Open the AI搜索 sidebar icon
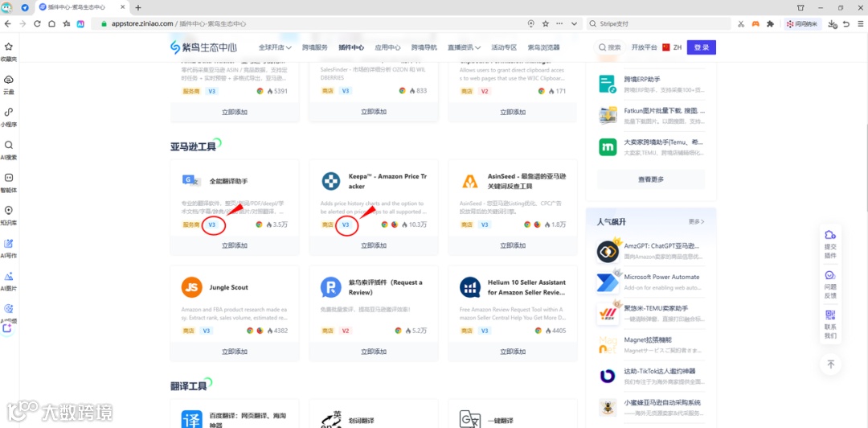The image size is (868, 428). (8, 146)
